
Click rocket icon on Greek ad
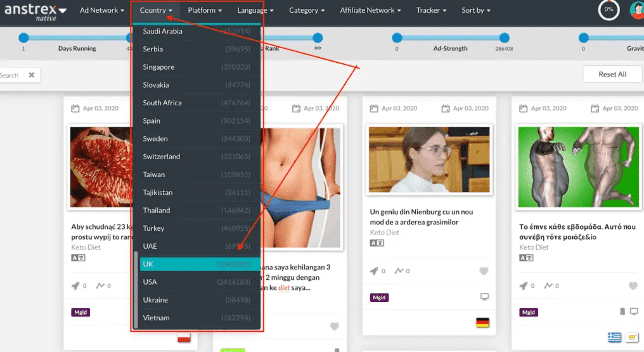coord(524,286)
